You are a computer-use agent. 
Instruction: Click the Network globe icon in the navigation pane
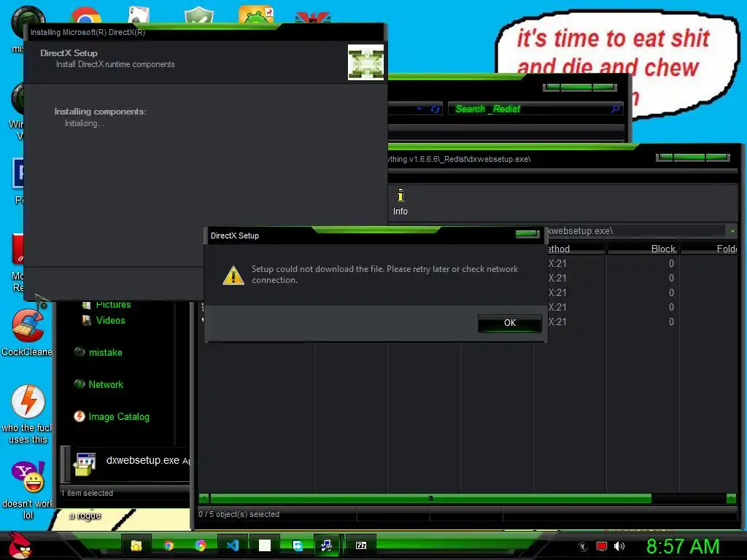click(x=80, y=384)
